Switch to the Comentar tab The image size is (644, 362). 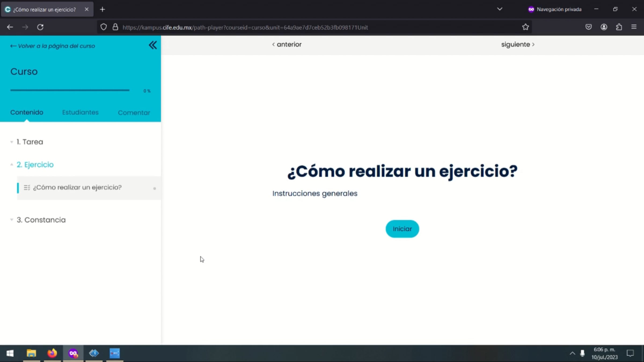click(134, 113)
